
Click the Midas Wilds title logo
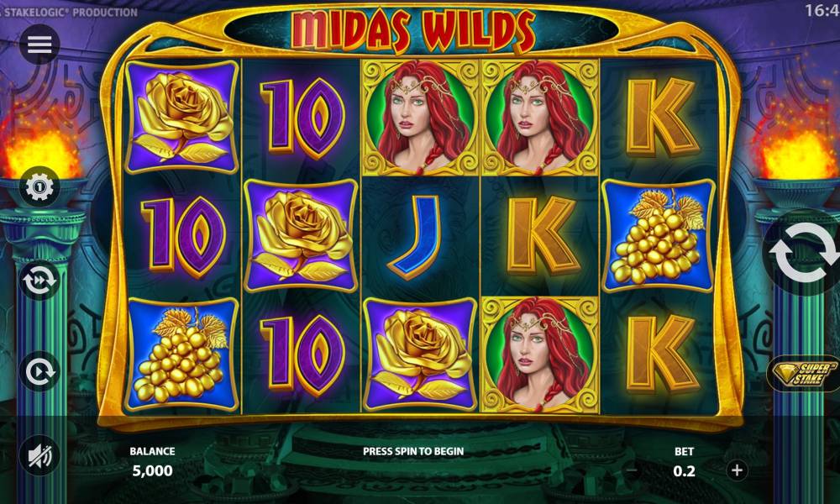point(413,29)
